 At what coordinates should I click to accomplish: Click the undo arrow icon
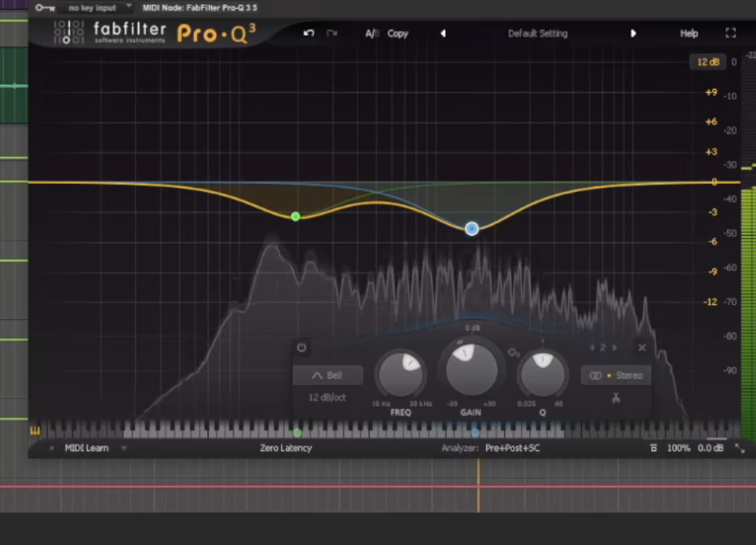pos(308,33)
